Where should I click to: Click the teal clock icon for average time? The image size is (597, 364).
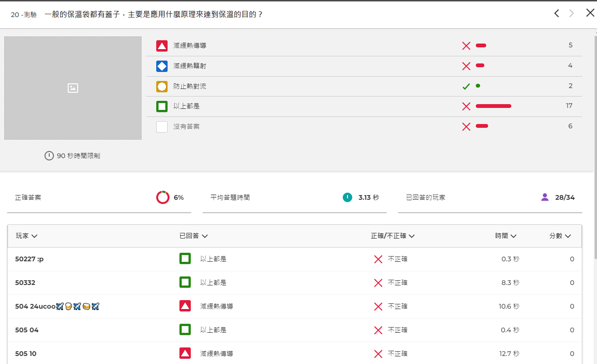click(348, 197)
